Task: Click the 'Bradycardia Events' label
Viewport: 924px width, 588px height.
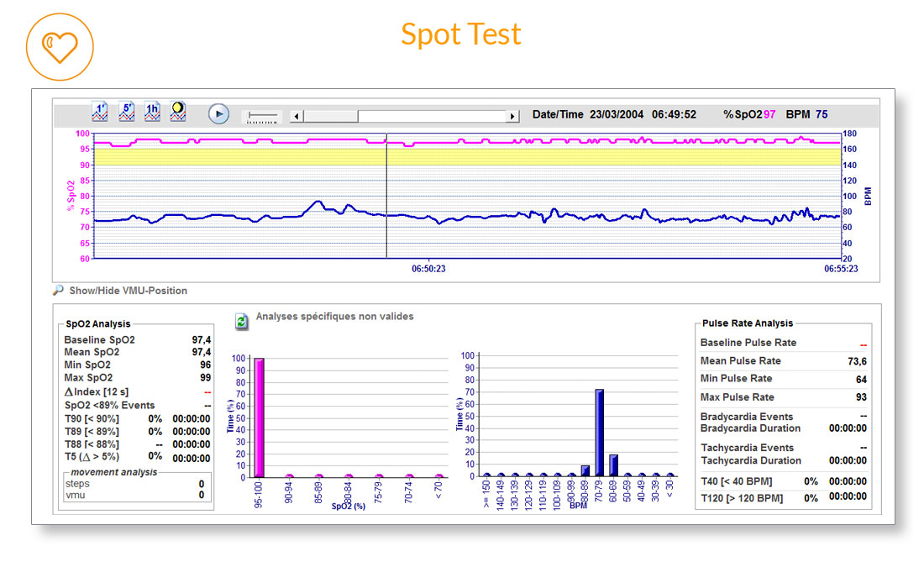Action: (747, 417)
